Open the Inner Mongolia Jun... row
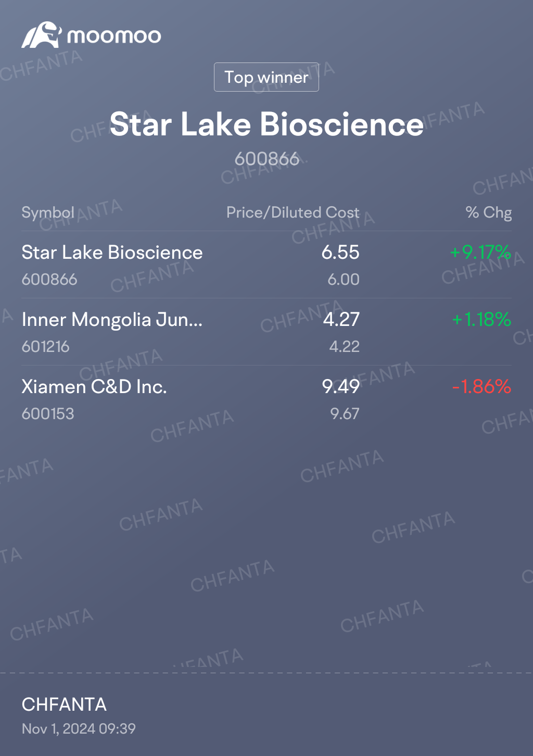 (266, 332)
